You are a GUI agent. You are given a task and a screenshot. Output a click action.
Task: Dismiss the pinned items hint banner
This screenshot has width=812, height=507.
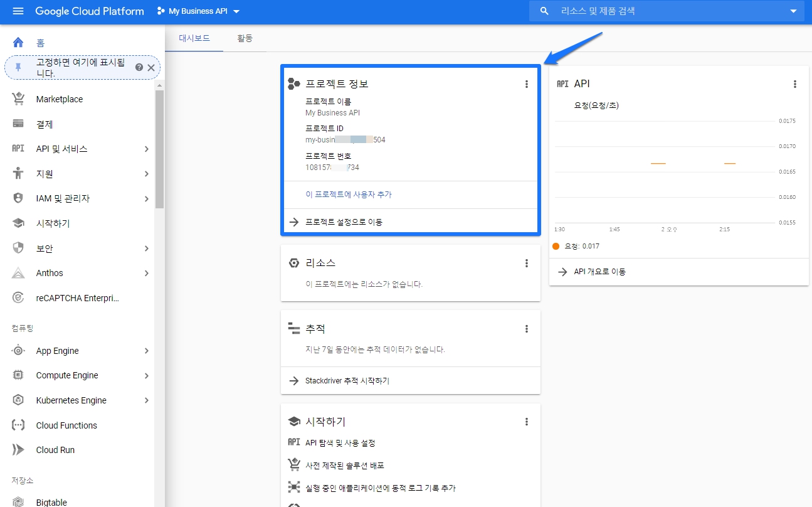tap(151, 67)
